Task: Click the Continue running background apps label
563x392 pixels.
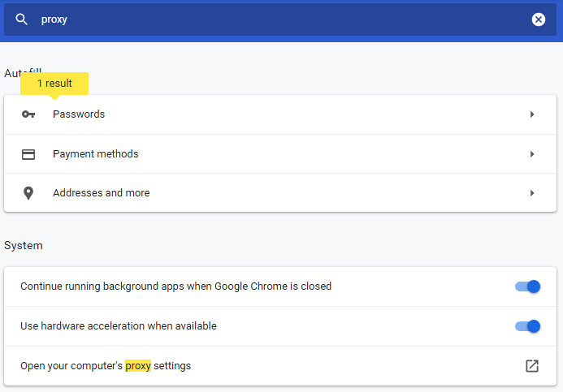Action: pos(175,286)
